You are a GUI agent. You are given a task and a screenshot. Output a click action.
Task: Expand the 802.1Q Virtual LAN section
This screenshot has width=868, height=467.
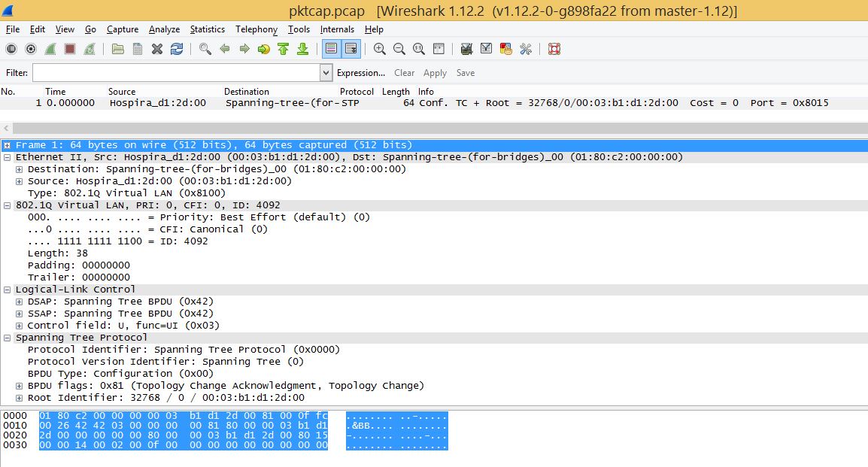[x=6, y=205]
